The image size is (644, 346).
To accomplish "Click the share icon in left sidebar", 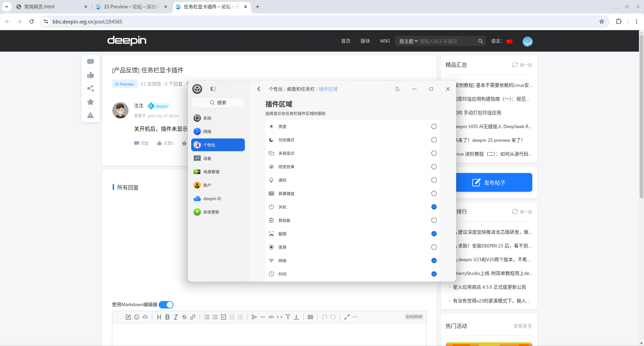I will click(x=91, y=89).
